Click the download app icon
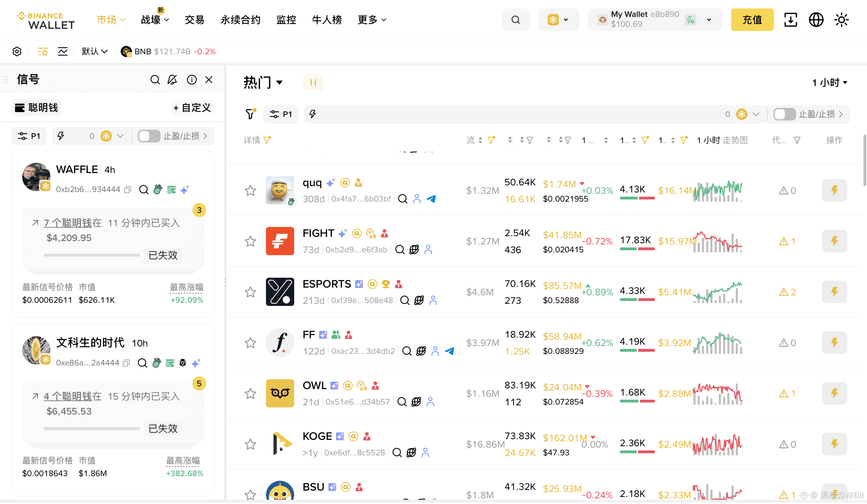Image resolution: width=867 pixels, height=504 pixels. (790, 20)
